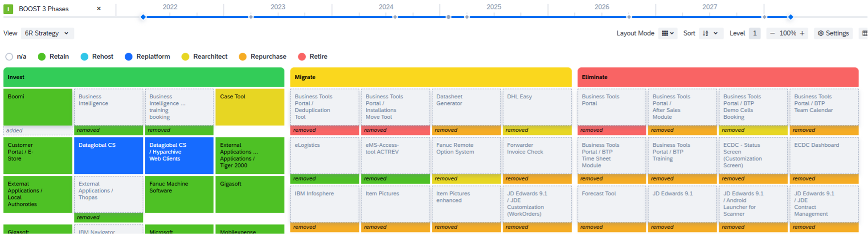Select the blue timeline end marker after 2027
Screen dimensions: 868x234
tap(790, 17)
